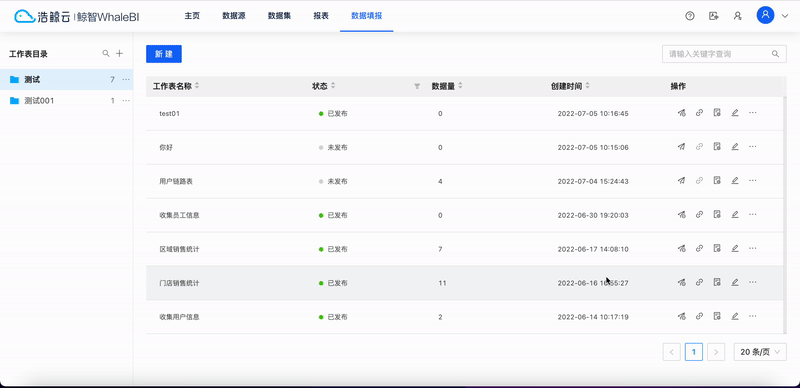Click the 区域销售统计 worksheet name
The height and width of the screenshot is (388, 800).
179,249
